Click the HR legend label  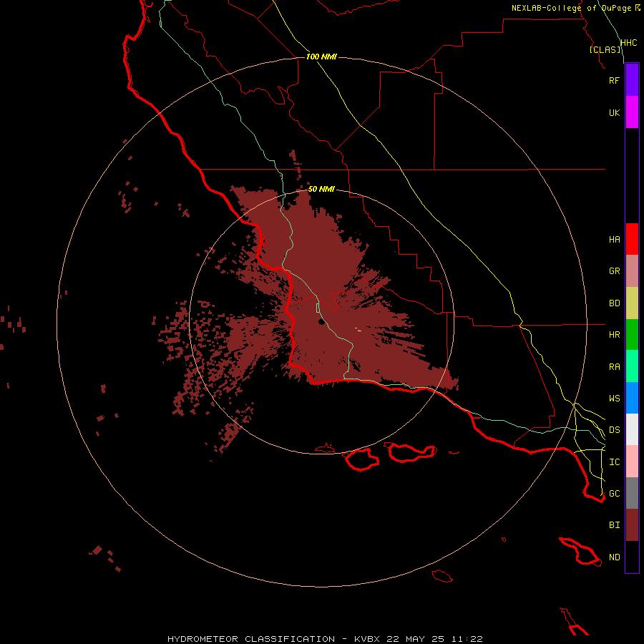(x=614, y=335)
